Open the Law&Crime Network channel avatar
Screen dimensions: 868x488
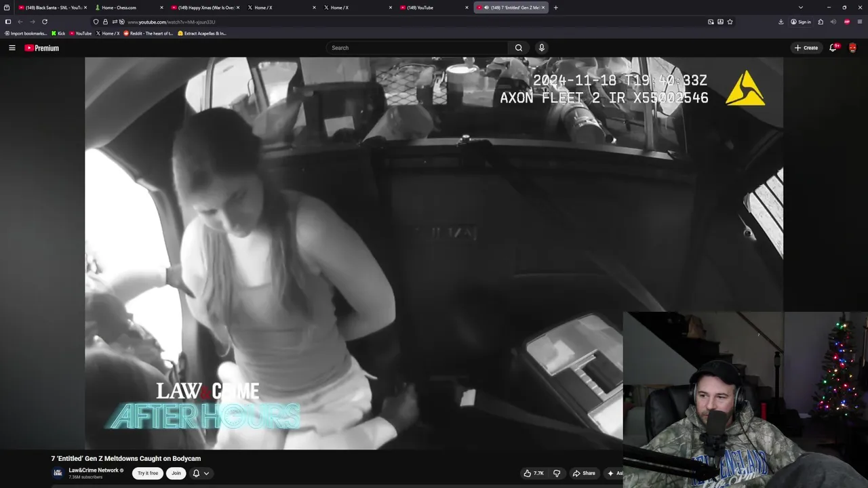pyautogui.click(x=58, y=473)
